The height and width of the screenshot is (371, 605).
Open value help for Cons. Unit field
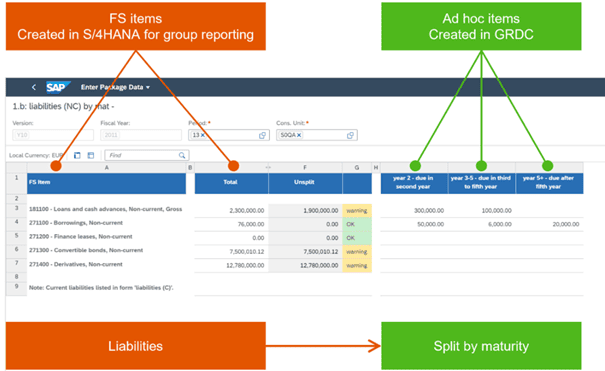click(x=350, y=135)
